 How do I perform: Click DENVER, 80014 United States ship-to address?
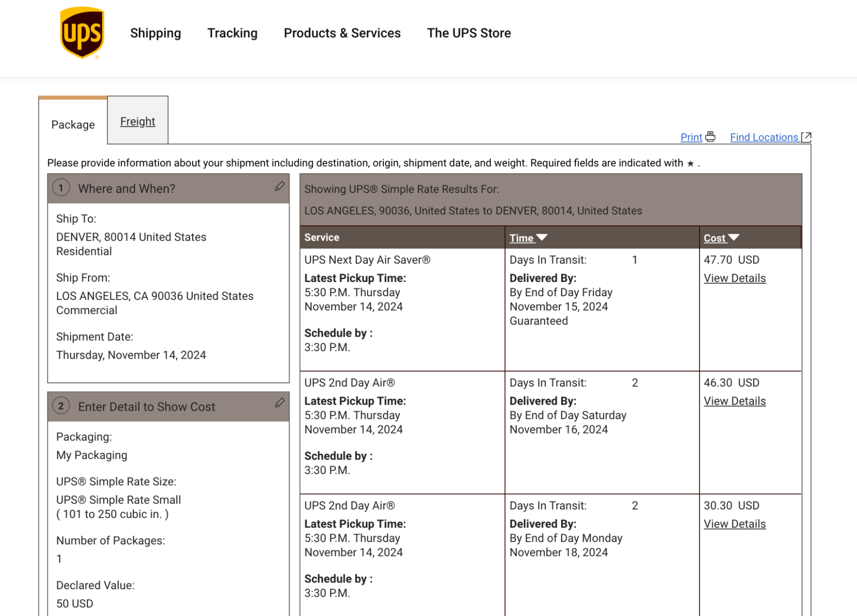pyautogui.click(x=131, y=237)
